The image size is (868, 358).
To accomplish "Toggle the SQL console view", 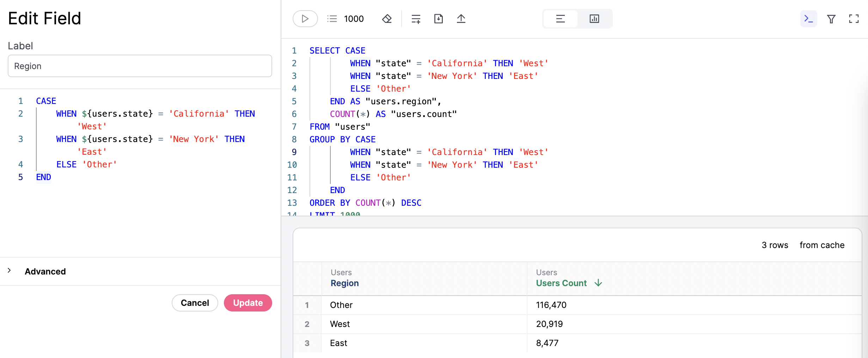I will tap(808, 19).
